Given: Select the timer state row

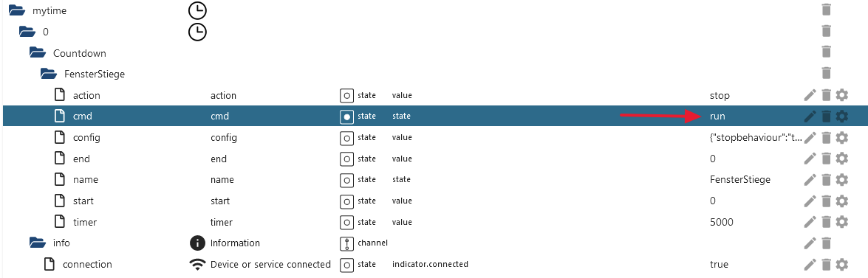Looking at the screenshot, I should point(434,222).
